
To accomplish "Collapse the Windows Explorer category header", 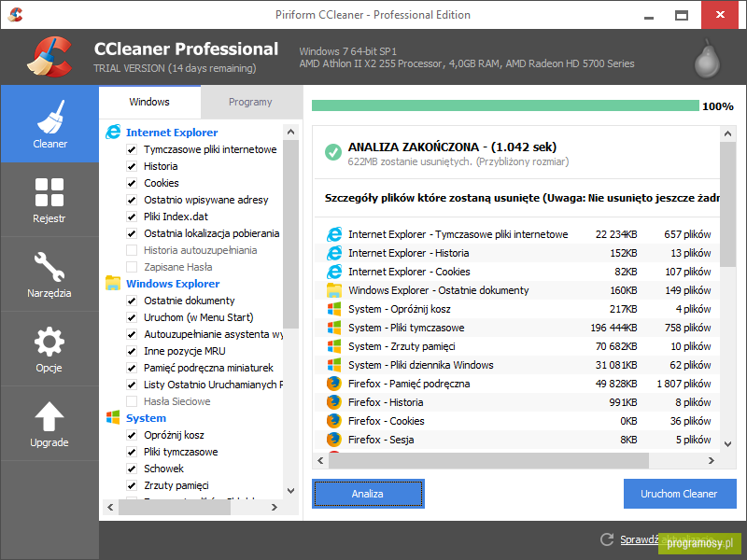I will [x=173, y=284].
